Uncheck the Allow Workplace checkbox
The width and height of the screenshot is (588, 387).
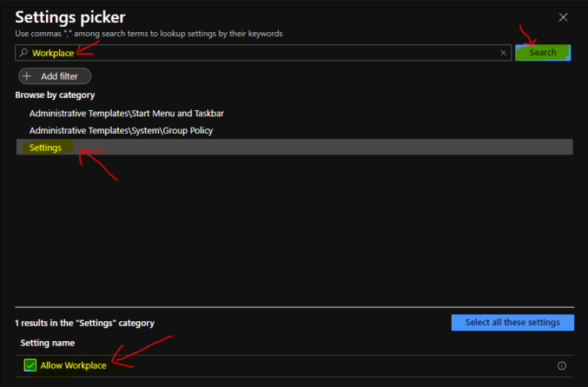30,366
